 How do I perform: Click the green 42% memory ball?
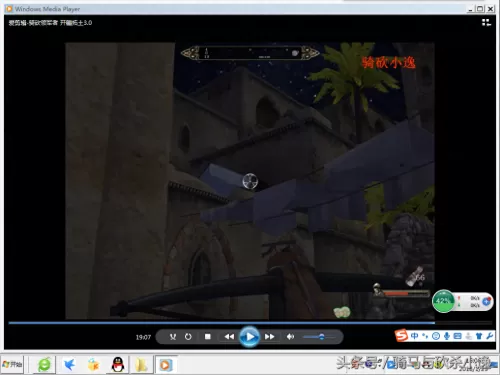pyautogui.click(x=443, y=301)
